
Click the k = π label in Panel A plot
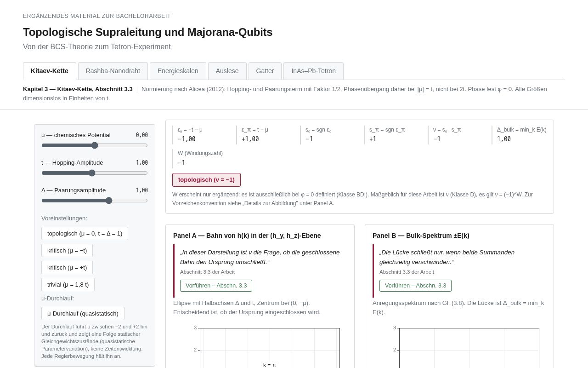(x=270, y=365)
